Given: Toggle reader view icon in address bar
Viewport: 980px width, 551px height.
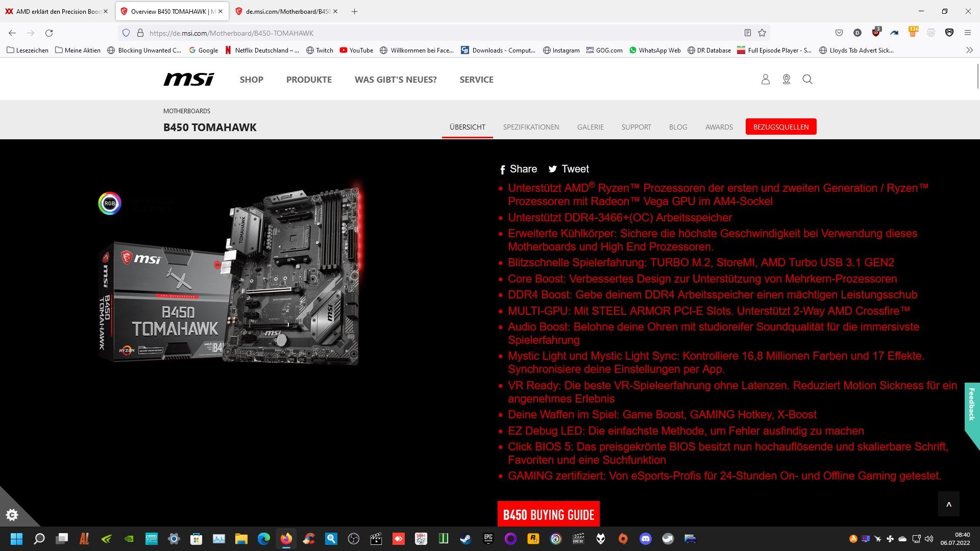Looking at the screenshot, I should [747, 33].
